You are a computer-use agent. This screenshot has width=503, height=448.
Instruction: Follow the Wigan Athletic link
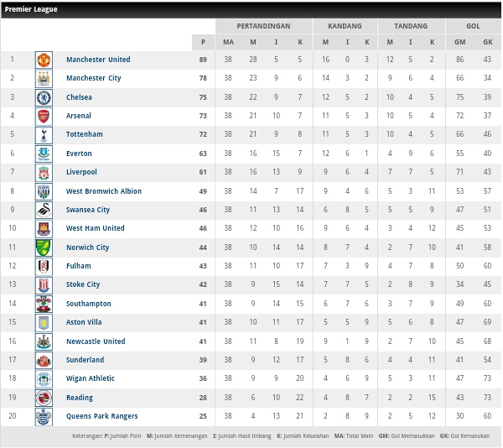[91, 378]
